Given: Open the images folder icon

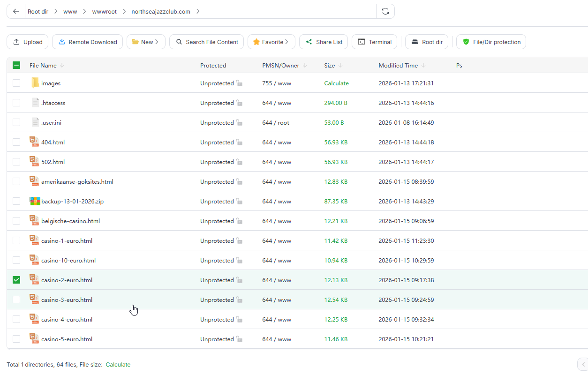Looking at the screenshot, I should [35, 83].
